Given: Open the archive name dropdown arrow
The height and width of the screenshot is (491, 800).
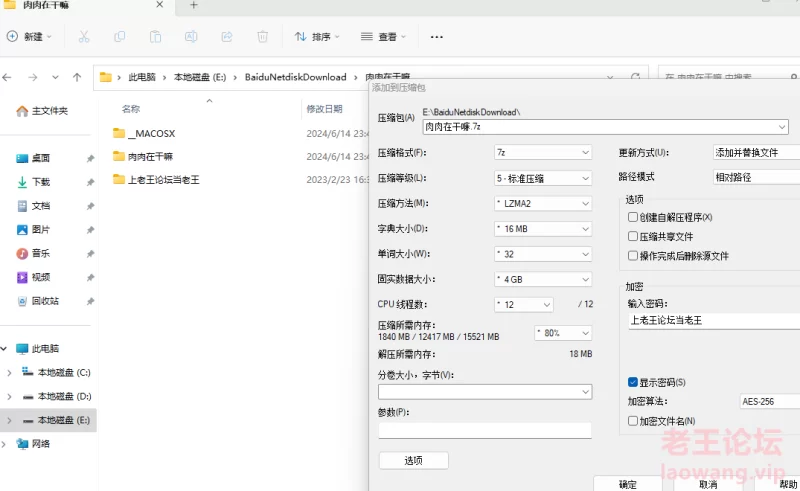Looking at the screenshot, I should click(x=782, y=127).
